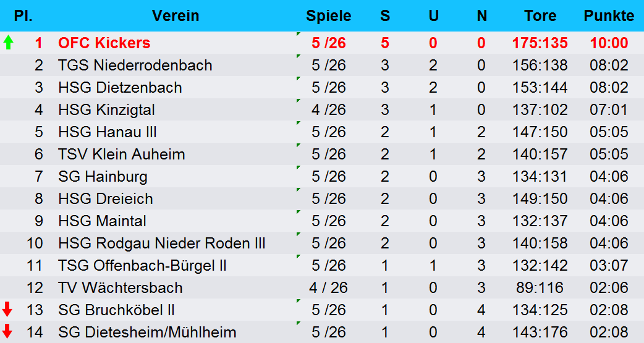This screenshot has width=644, height=343.
Task: Click the TSG Offenbach-Bürgel II team name
Action: point(143,265)
